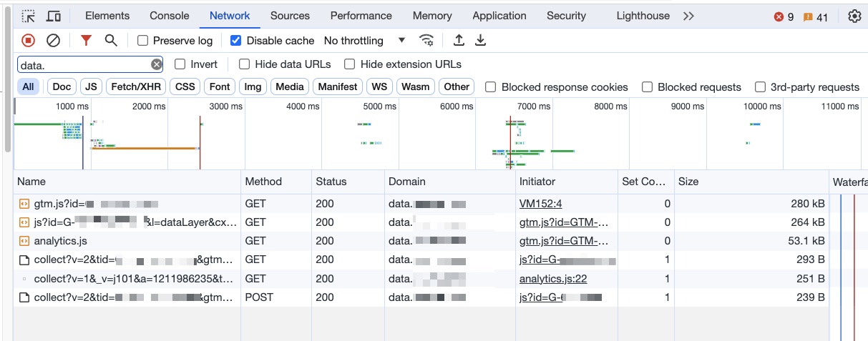
Task: Filter by Fetch/XHR type
Action: tap(136, 87)
